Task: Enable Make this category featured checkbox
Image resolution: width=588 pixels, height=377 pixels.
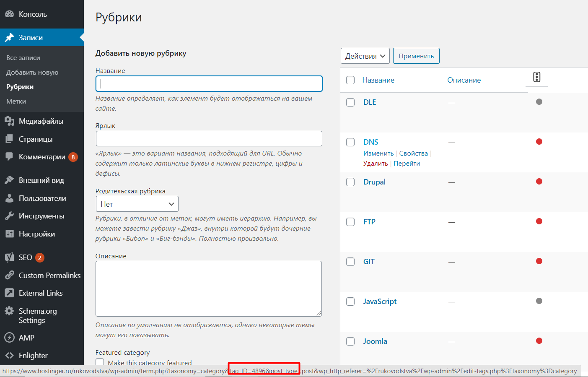Action: click(100, 362)
